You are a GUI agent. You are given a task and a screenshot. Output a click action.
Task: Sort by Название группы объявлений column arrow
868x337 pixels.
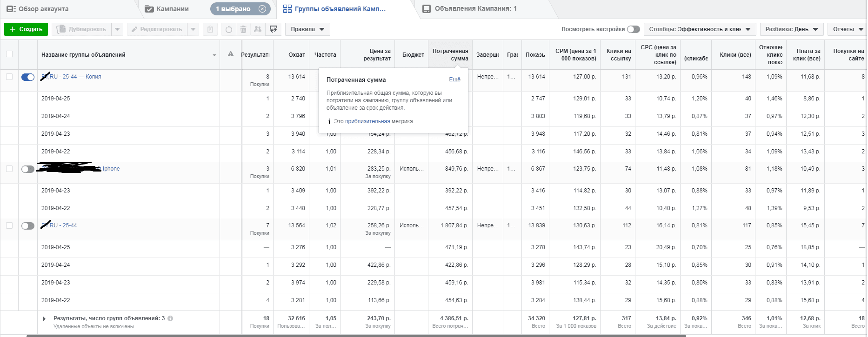(214, 55)
